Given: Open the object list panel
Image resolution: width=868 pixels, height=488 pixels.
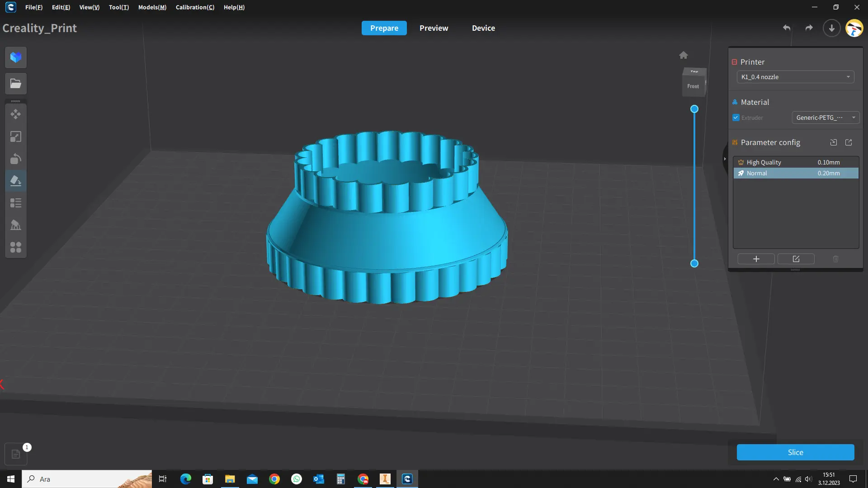Looking at the screenshot, I should 16,203.
